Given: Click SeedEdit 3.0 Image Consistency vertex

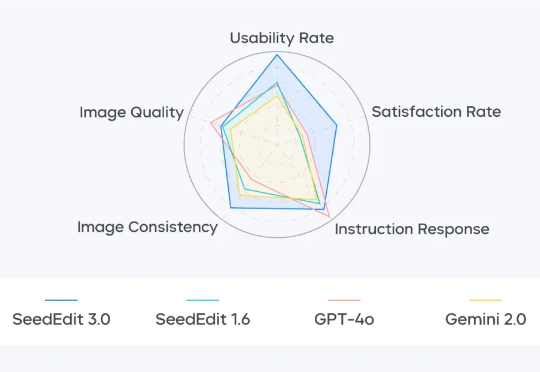Looking at the screenshot, I should point(231,207).
